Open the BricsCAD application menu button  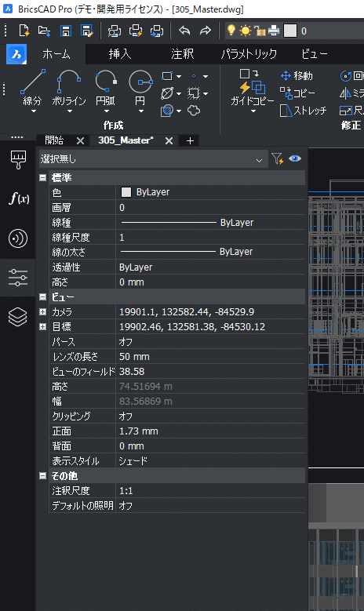[x=16, y=54]
